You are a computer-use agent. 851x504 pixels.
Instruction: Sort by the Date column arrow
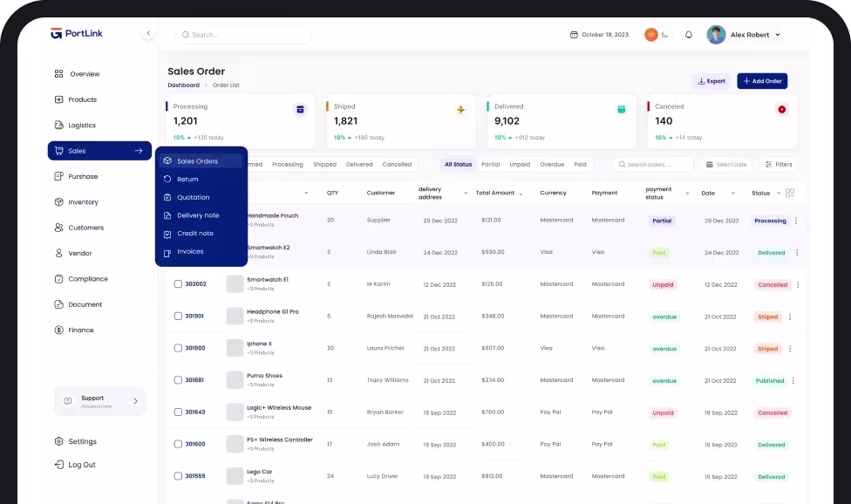click(x=732, y=193)
